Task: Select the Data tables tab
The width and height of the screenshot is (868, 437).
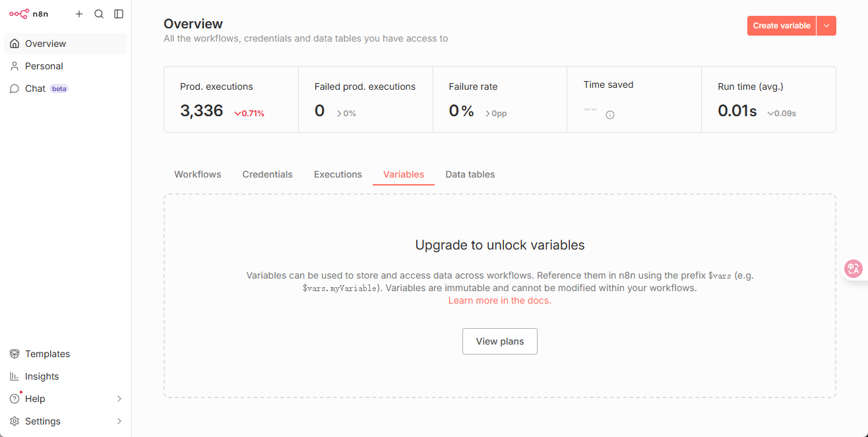Action: click(x=470, y=174)
